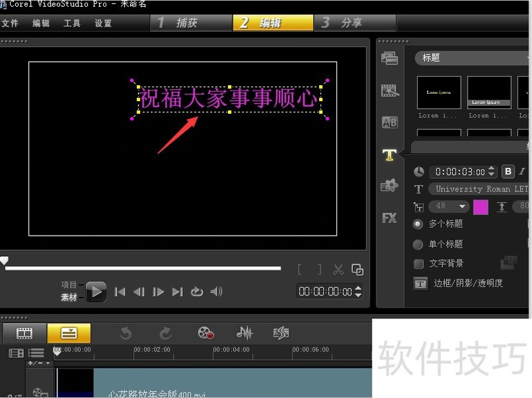This screenshot has height=398, width=532.
Task: Open the Record/Capture option
Action: pyautogui.click(x=205, y=333)
